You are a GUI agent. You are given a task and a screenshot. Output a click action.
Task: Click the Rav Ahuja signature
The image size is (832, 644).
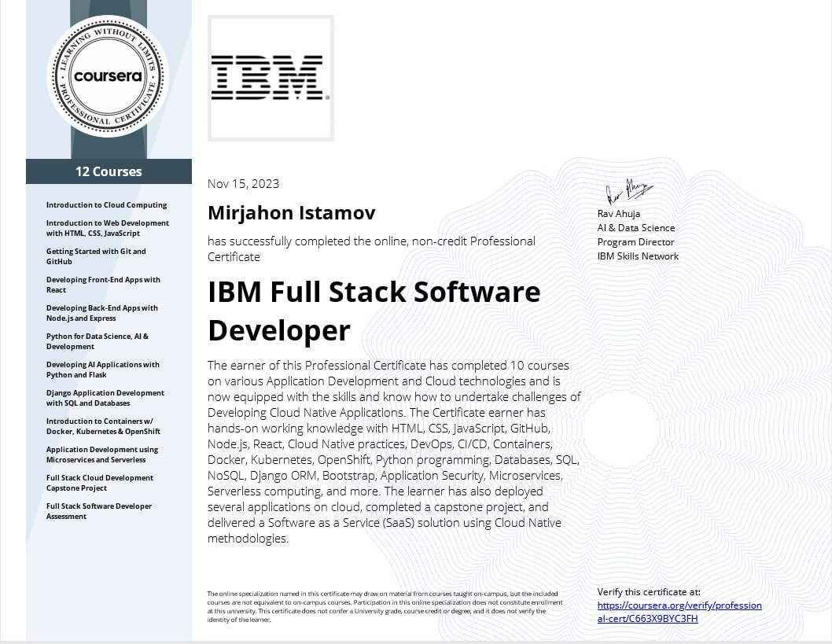tap(629, 191)
